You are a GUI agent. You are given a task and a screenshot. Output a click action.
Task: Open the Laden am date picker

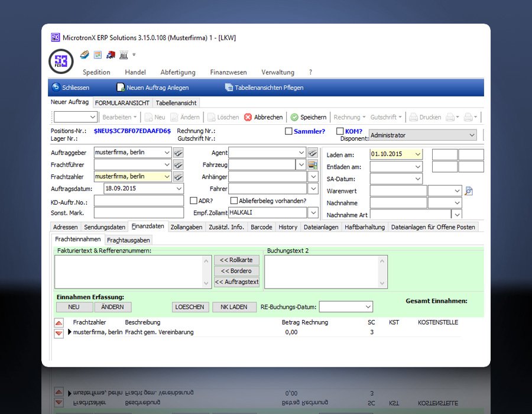418,154
